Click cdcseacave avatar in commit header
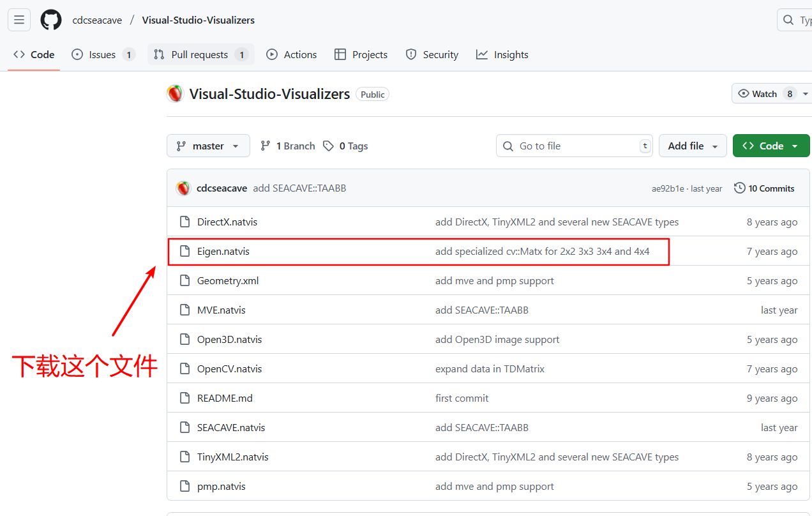Viewport: 812px width, 516px height. (183, 188)
